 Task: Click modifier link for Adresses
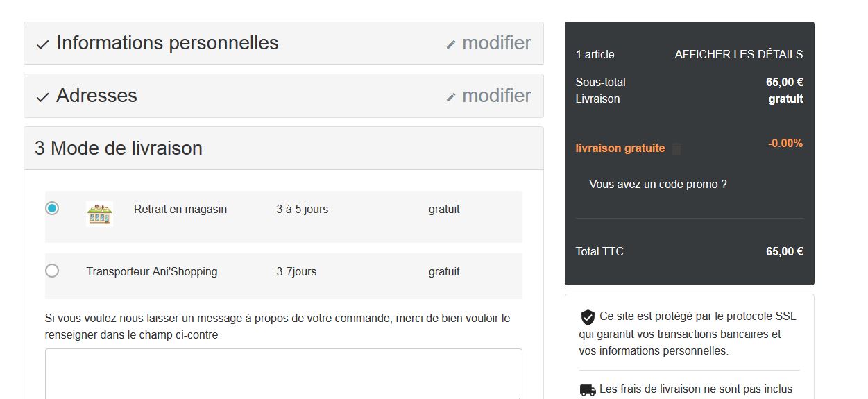[x=497, y=96]
